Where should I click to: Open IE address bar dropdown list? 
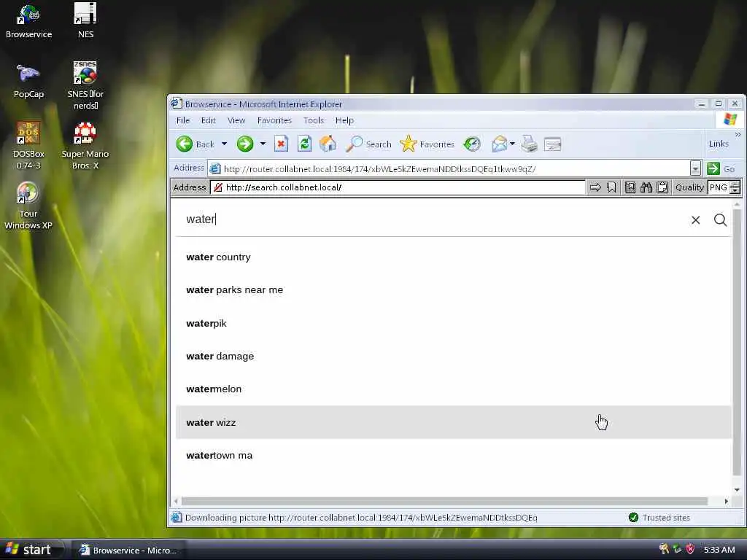[x=695, y=168]
